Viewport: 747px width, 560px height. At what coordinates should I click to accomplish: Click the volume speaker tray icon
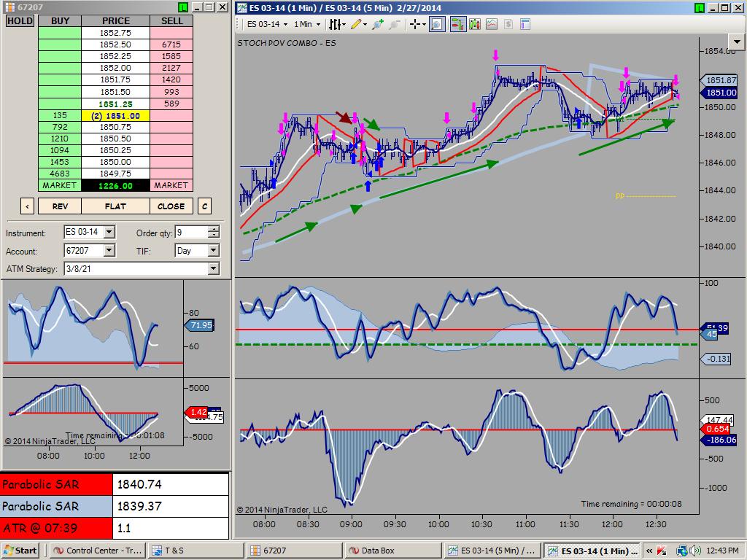click(695, 551)
